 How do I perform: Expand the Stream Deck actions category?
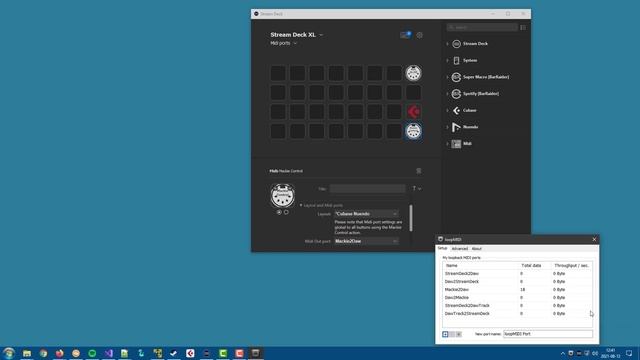(x=447, y=44)
